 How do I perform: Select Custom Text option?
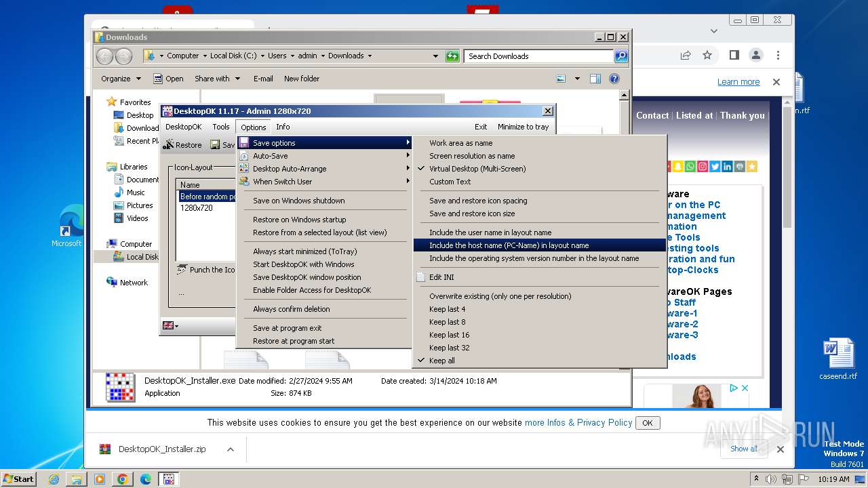click(x=539, y=182)
